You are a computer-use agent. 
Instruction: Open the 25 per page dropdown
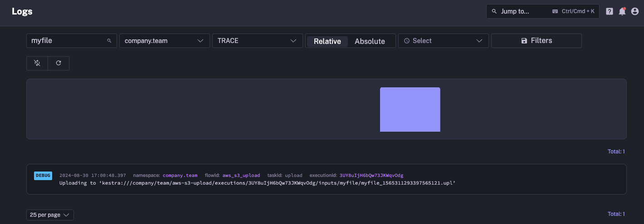[50, 215]
